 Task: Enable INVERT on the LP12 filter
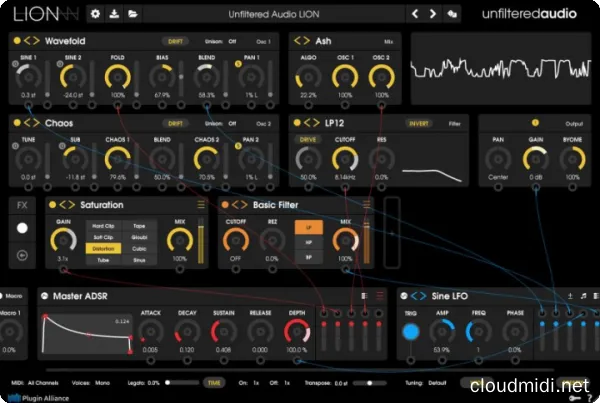[x=419, y=123]
